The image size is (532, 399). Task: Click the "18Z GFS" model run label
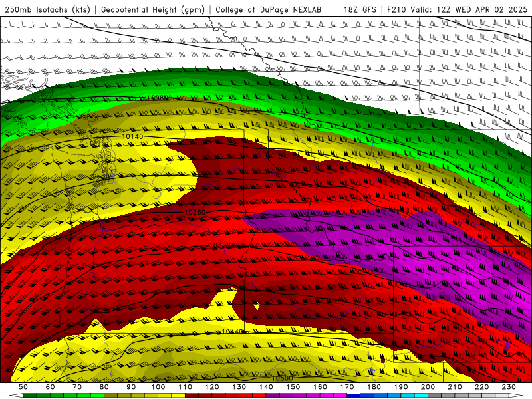click(x=360, y=10)
